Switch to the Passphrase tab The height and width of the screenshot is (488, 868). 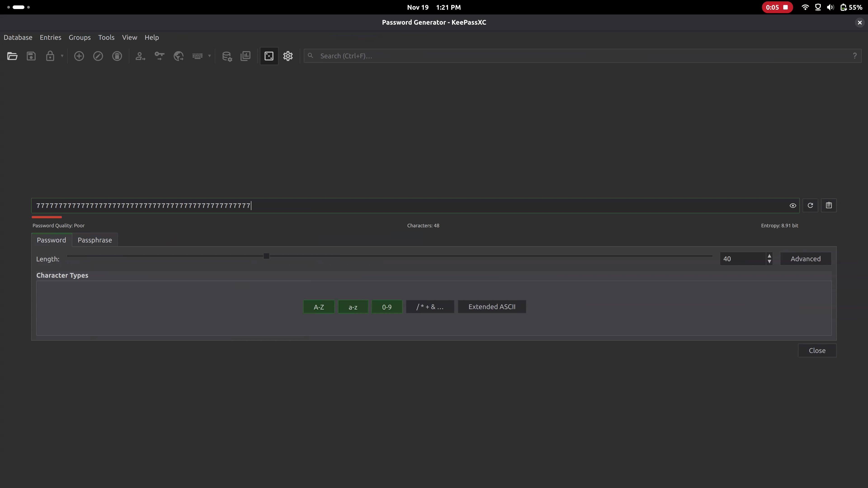pos(95,240)
